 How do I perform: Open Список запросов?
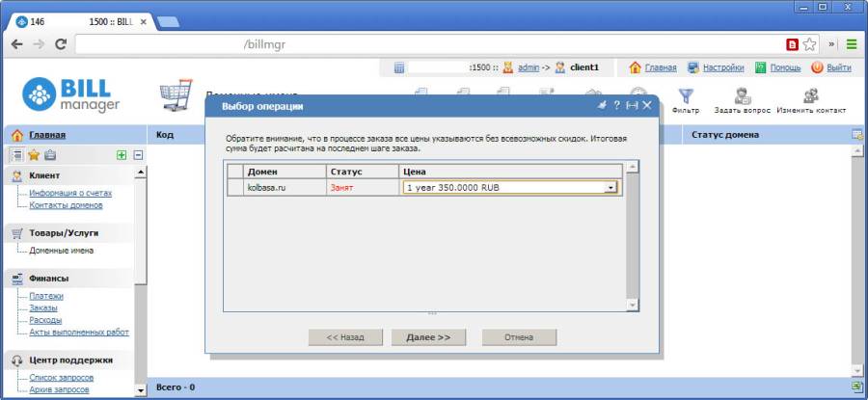coord(62,378)
